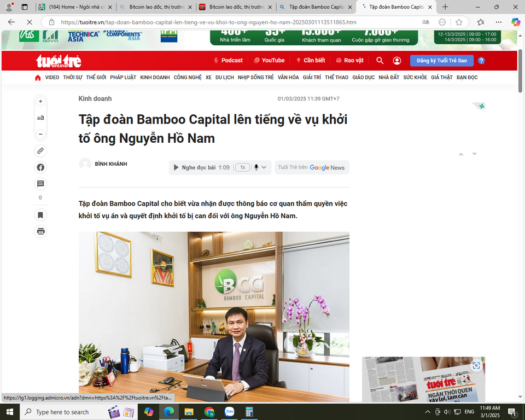Print the article using printer icon
Image resolution: width=525 pixels, height=420 pixels.
pyautogui.click(x=40, y=231)
